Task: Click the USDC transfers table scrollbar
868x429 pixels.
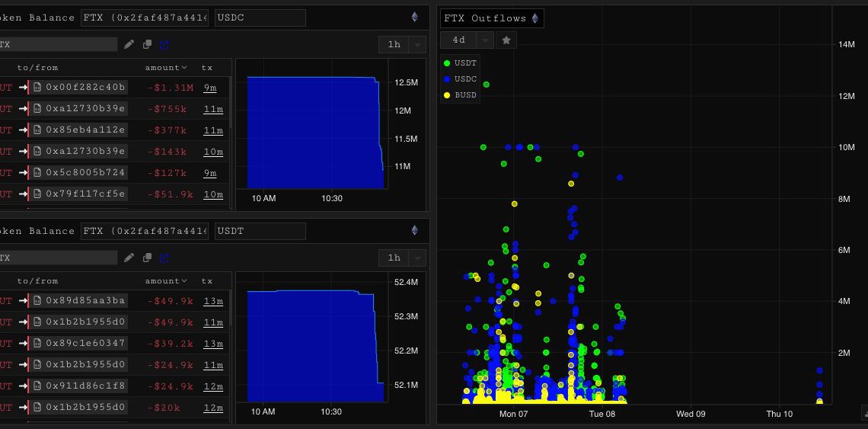Action: (230, 103)
